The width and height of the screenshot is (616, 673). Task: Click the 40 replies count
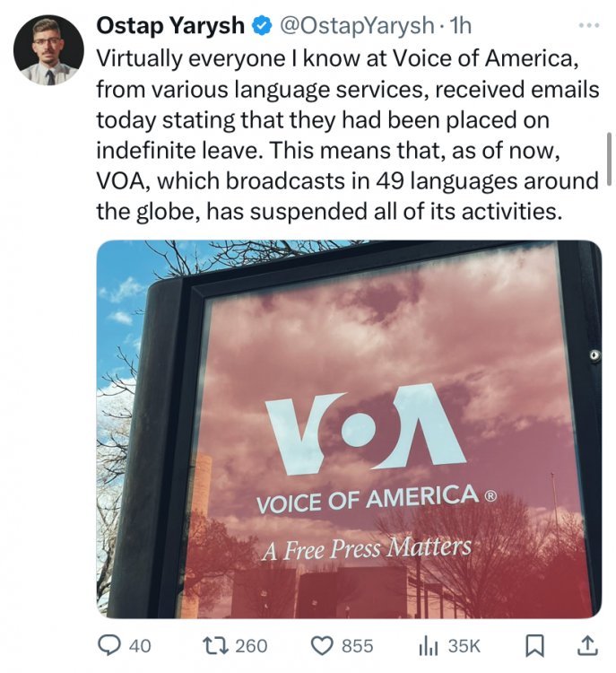[140, 646]
